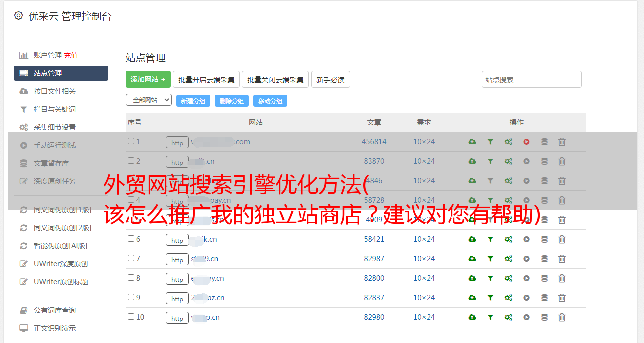
Task: Check the box for row 9
Action: click(x=131, y=297)
